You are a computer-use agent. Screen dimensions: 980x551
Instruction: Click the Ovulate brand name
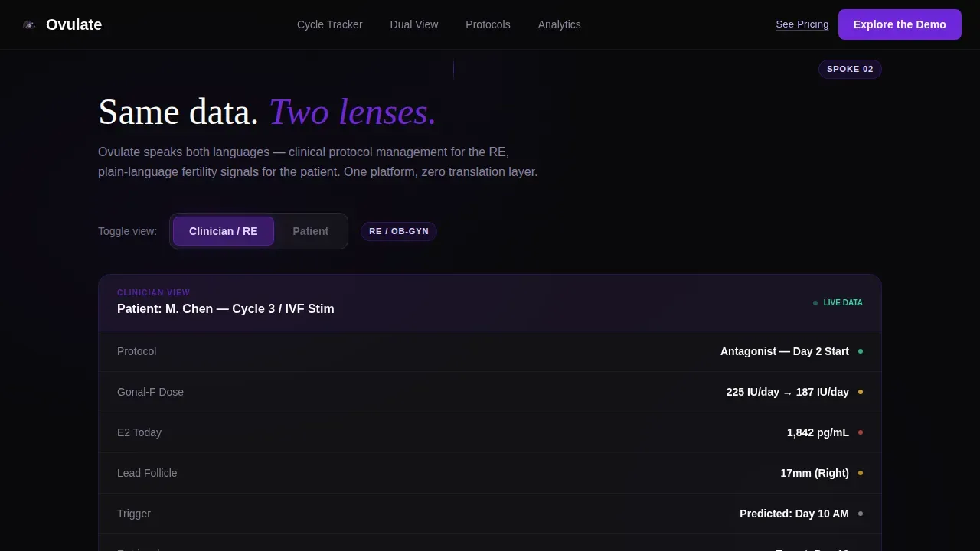coord(73,24)
